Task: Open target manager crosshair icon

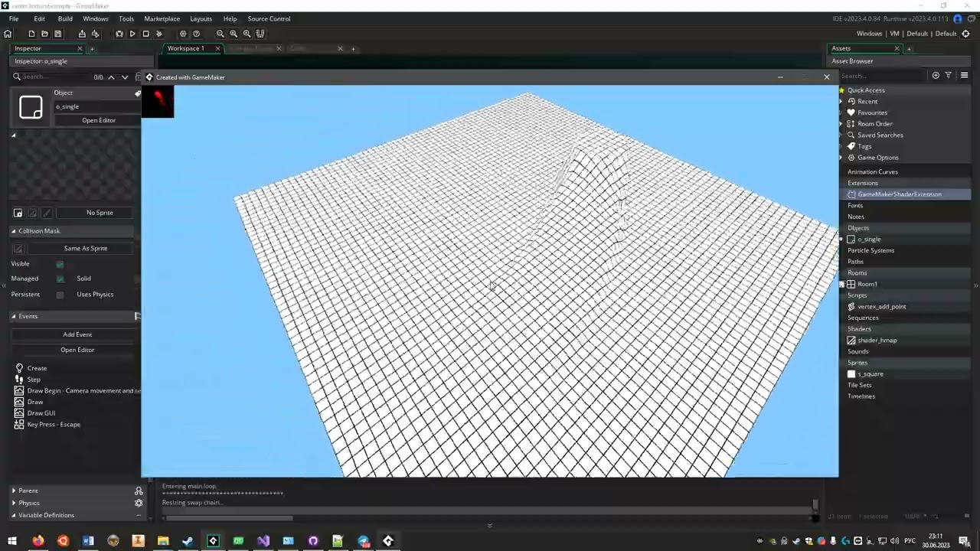Action: pos(965,34)
